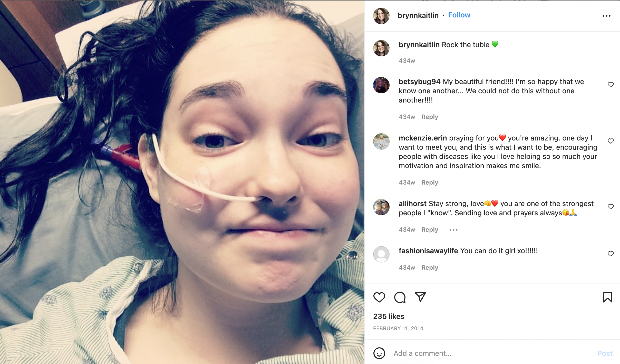Like betsybug94's comment
This screenshot has height=364, width=620.
pyautogui.click(x=611, y=85)
